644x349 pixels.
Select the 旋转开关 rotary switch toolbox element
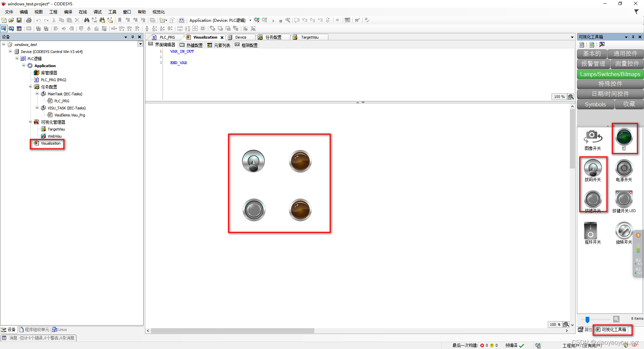[624, 233]
